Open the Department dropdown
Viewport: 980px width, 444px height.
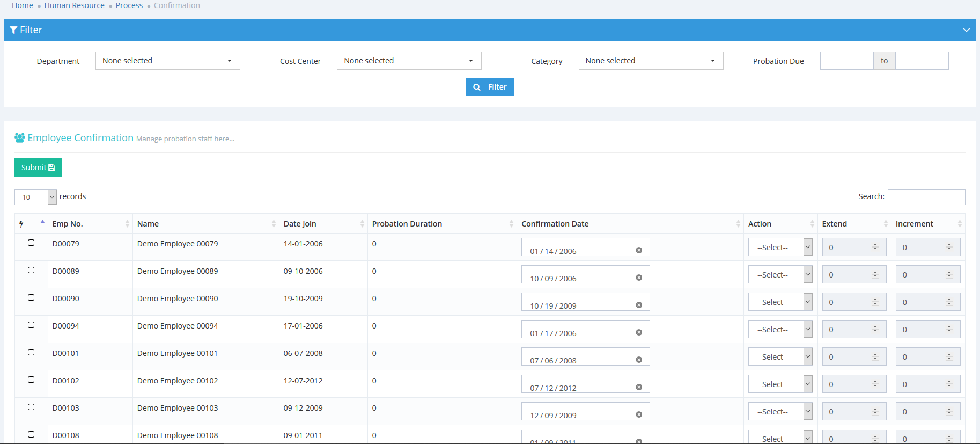click(167, 61)
